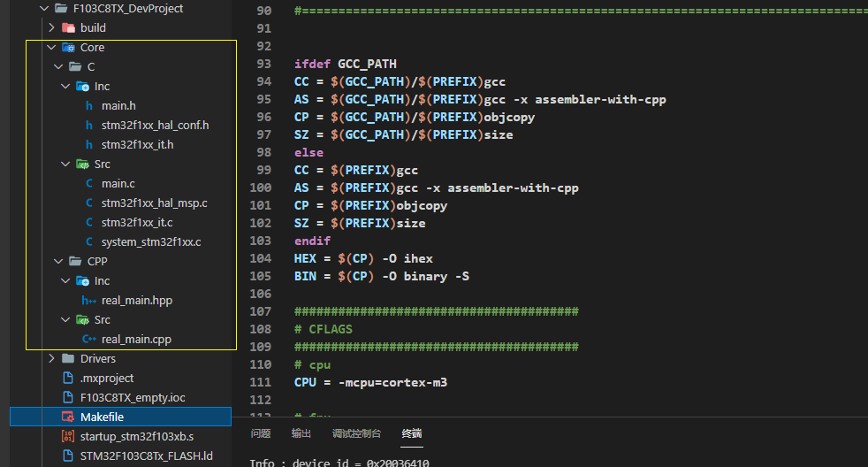Open system_stm32f1xx.c file

coord(151,241)
